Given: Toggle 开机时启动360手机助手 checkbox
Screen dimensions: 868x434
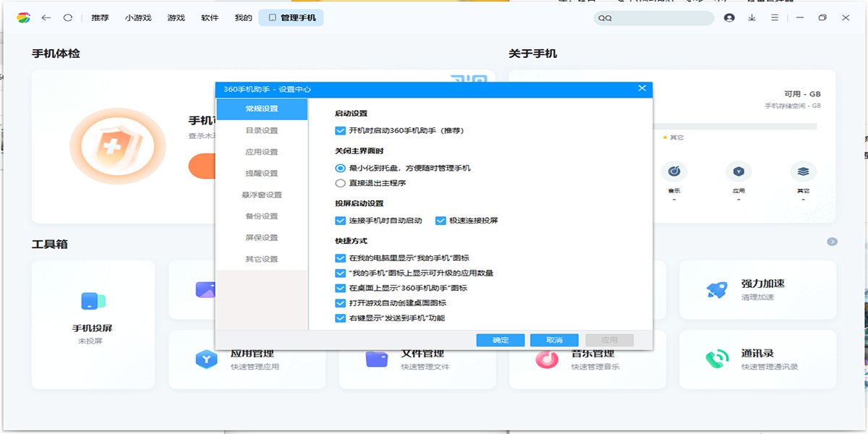Looking at the screenshot, I should (341, 131).
